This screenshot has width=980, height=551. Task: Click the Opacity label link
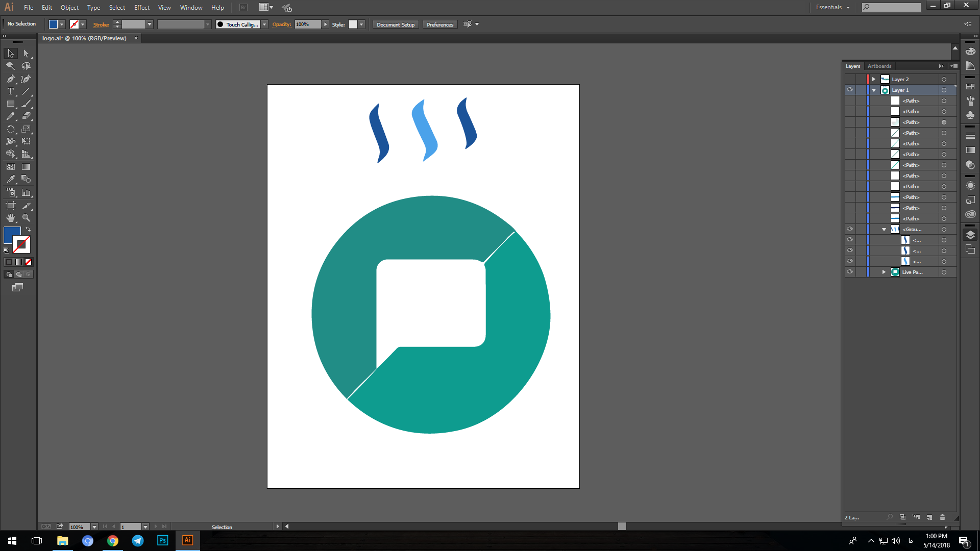(282, 24)
